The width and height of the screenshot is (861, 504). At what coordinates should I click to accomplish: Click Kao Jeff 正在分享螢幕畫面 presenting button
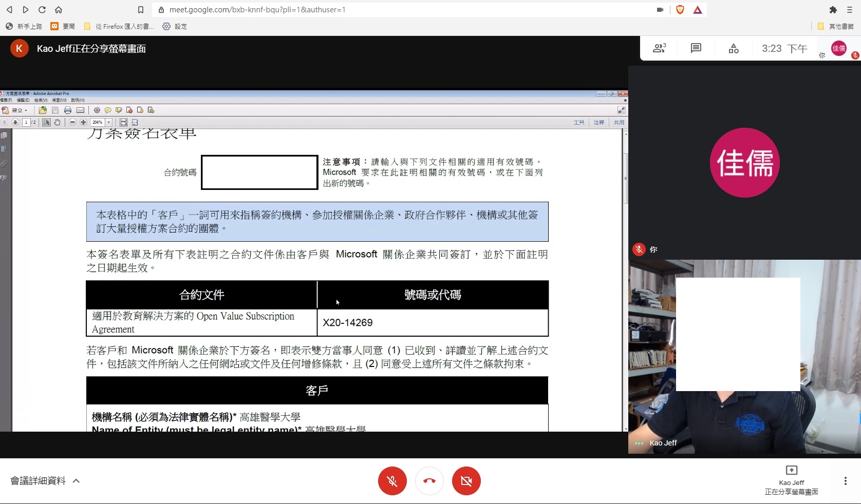pos(791,480)
